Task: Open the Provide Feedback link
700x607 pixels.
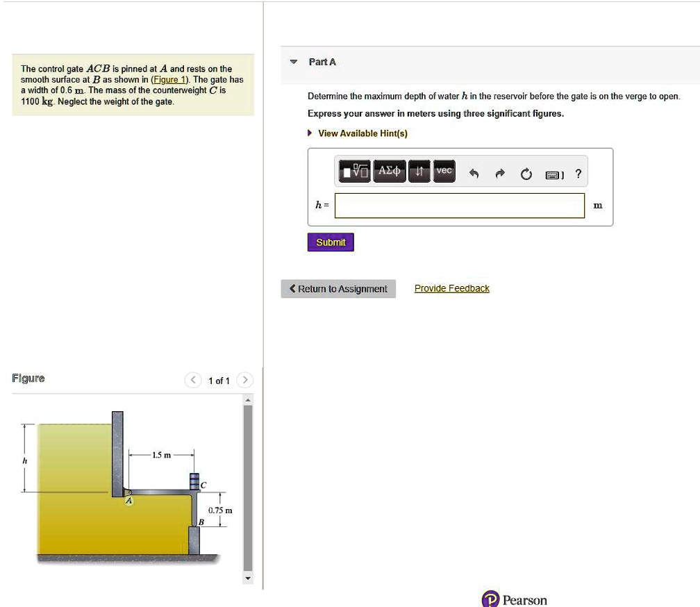Action: (x=451, y=289)
